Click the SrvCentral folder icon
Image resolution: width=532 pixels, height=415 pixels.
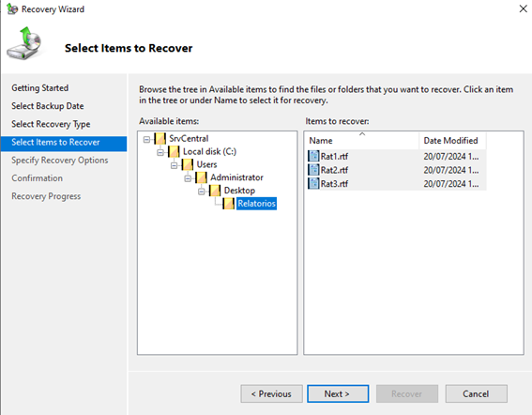click(x=160, y=139)
